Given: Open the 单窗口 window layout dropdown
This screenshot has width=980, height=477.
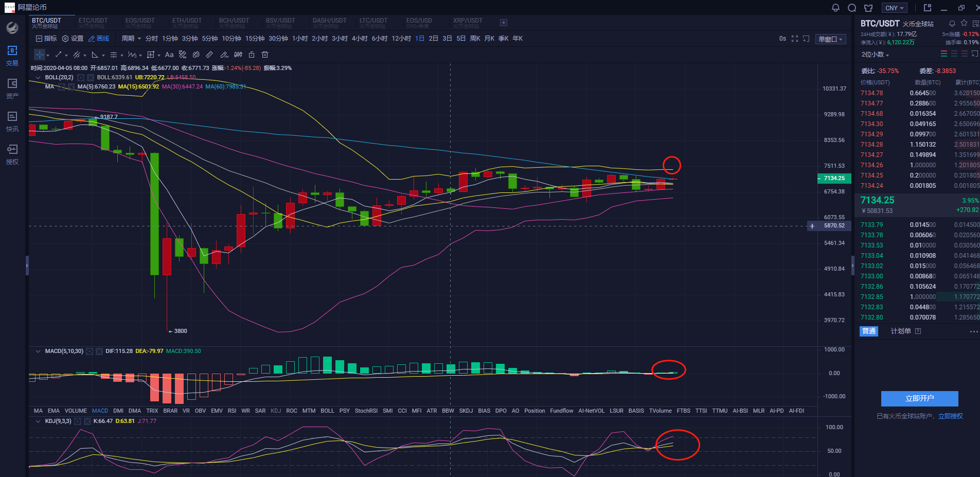Looking at the screenshot, I should (x=830, y=39).
